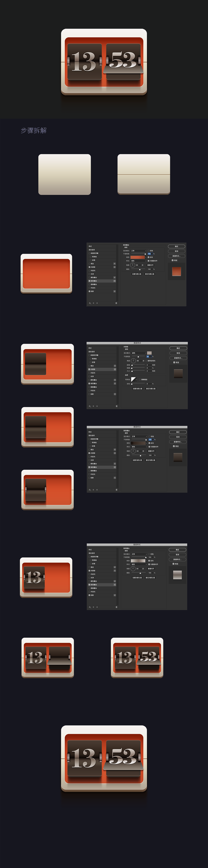Open the gradient picker arrow in the silver gradient dialog
The image size is (208, 868).
146,561
